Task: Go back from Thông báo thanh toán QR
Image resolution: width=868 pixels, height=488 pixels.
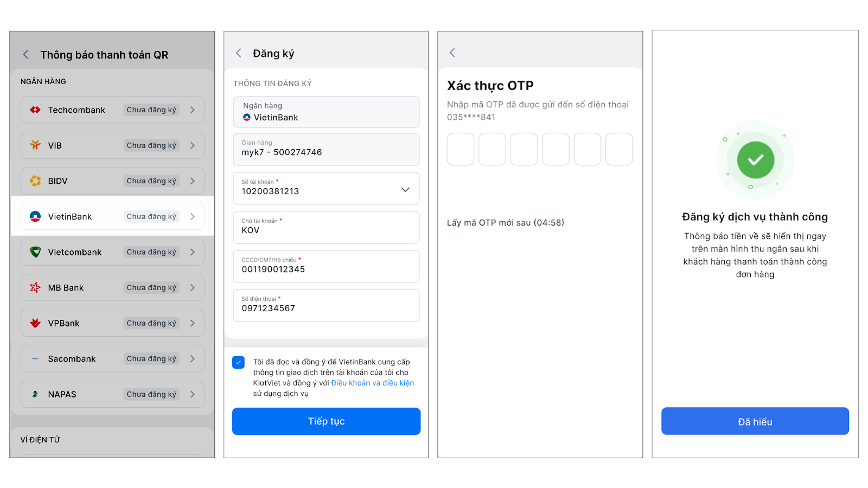Action: coord(25,55)
